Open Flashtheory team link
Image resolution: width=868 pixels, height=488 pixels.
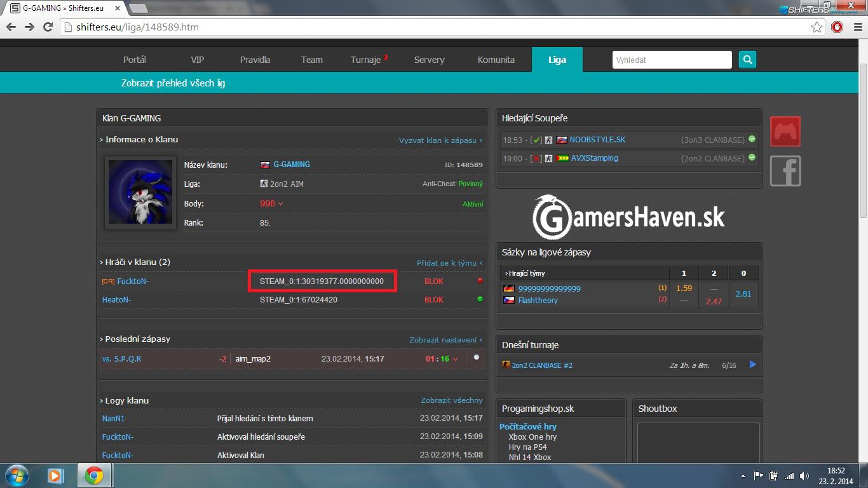[x=538, y=301]
